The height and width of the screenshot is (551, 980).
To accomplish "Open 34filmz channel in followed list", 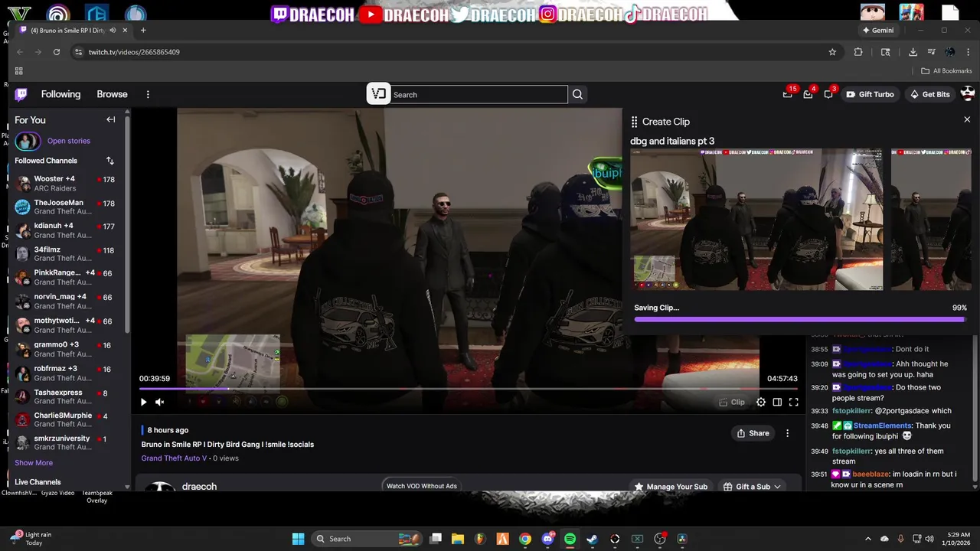I will (65, 254).
